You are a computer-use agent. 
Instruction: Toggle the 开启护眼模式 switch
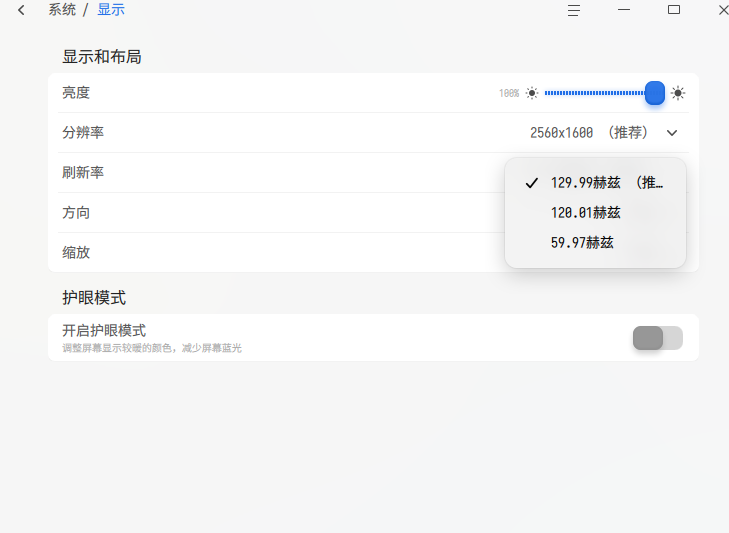coord(657,338)
